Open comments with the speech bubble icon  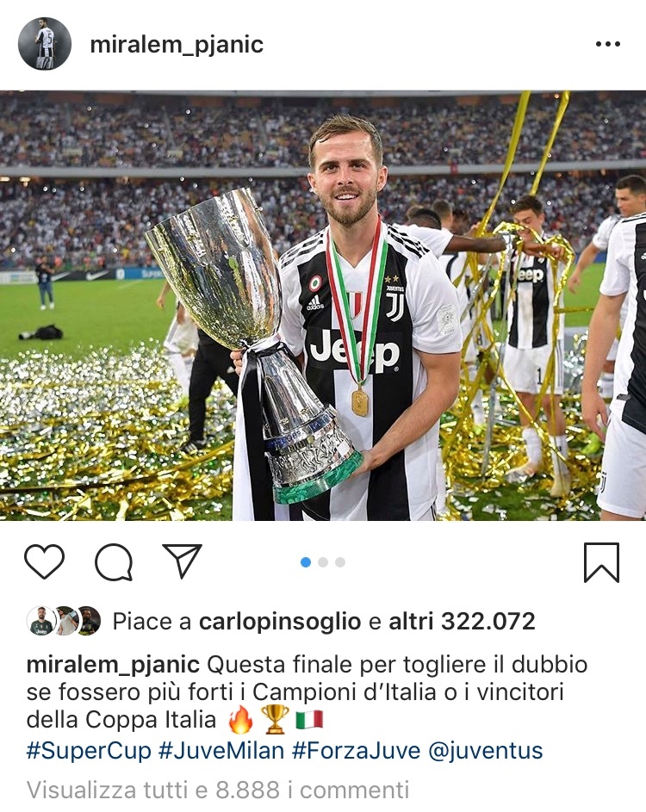pyautogui.click(x=114, y=562)
